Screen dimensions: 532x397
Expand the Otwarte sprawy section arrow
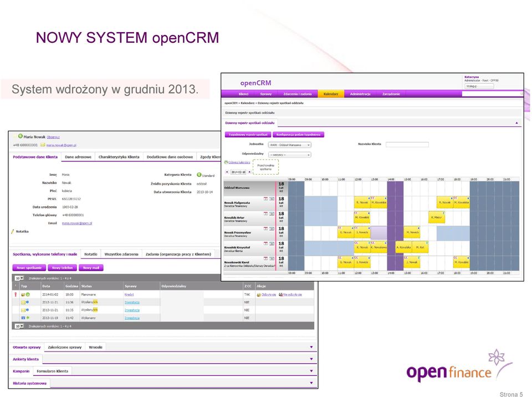311,347
